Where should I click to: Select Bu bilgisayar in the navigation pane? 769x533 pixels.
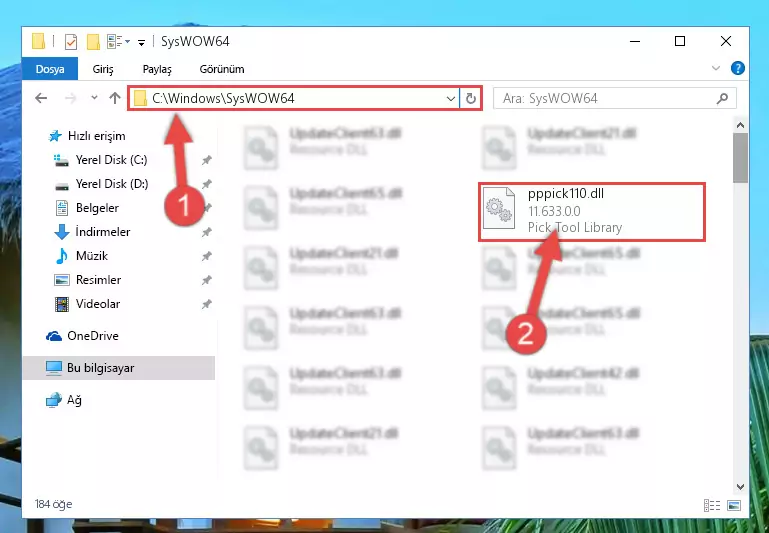point(119,368)
